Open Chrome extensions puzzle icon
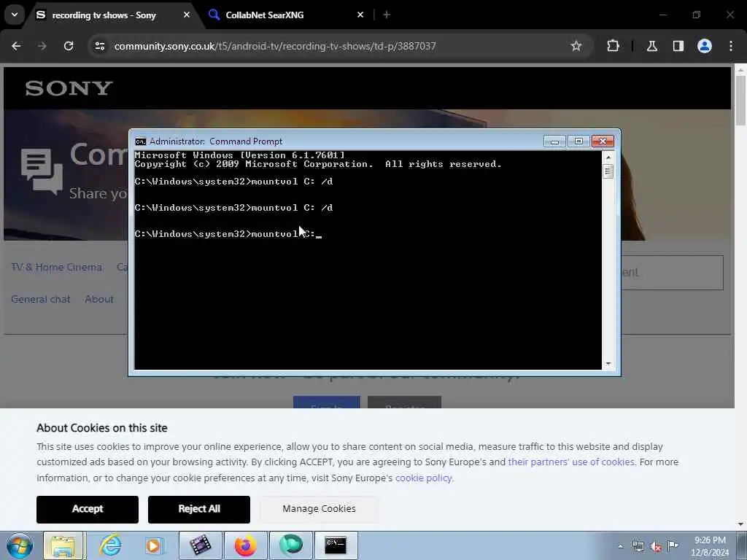747x560 pixels. [x=613, y=46]
